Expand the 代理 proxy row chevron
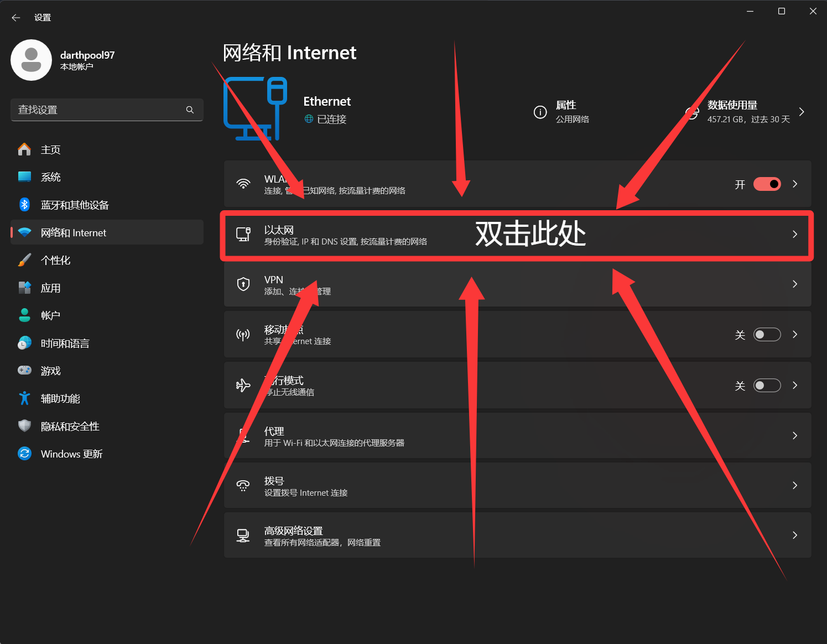The height and width of the screenshot is (644, 827). 795,436
